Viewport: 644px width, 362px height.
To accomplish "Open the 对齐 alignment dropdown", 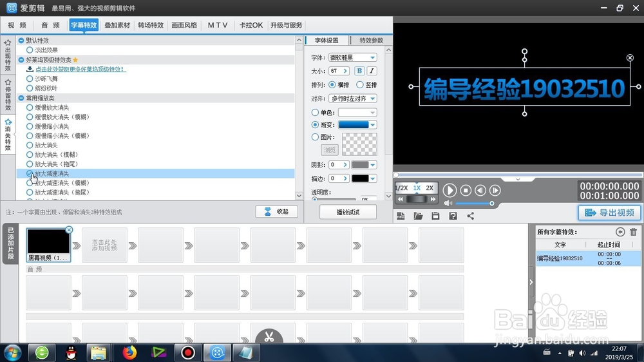I will [x=353, y=99].
